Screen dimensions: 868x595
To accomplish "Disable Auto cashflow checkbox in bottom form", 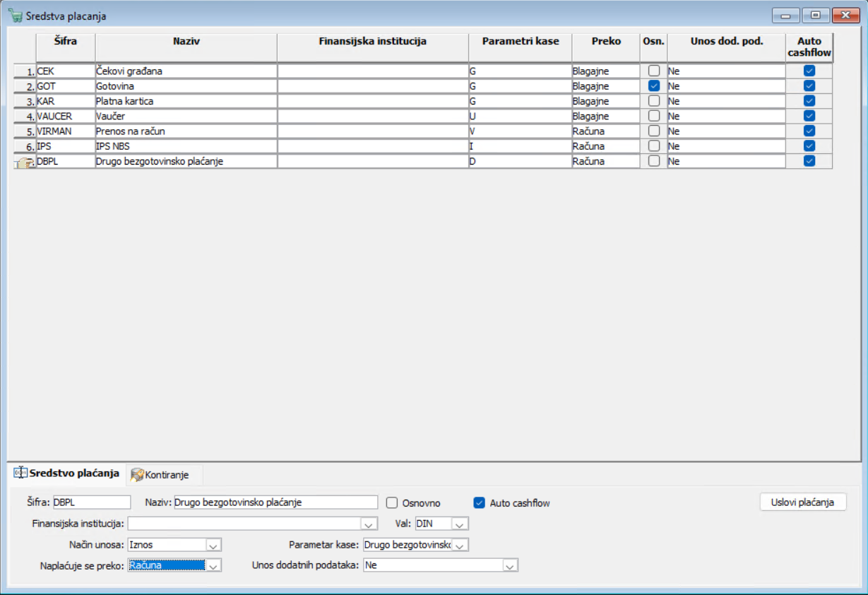I will pos(479,503).
